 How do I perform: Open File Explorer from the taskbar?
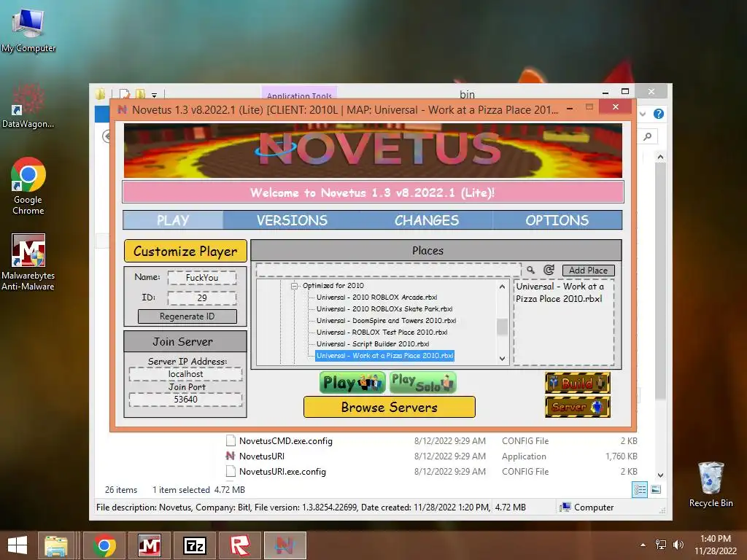tap(56, 545)
